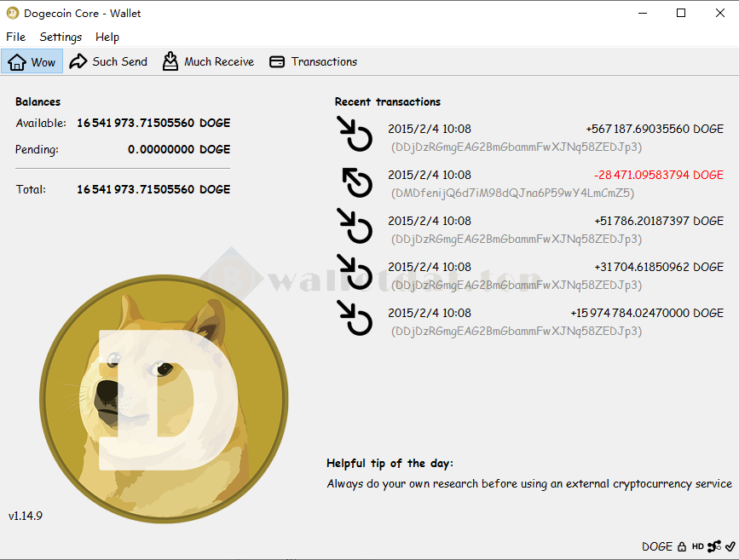Open the Much Receive tab

pos(208,61)
